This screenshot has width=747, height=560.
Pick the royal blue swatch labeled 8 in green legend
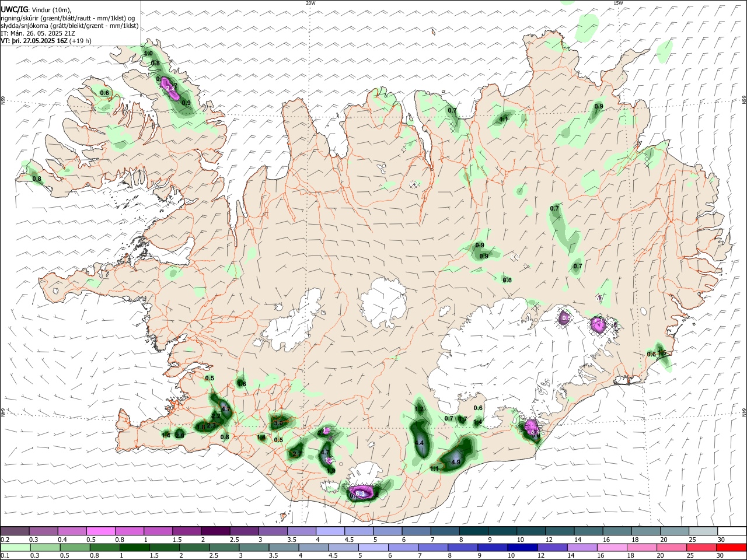(463, 547)
